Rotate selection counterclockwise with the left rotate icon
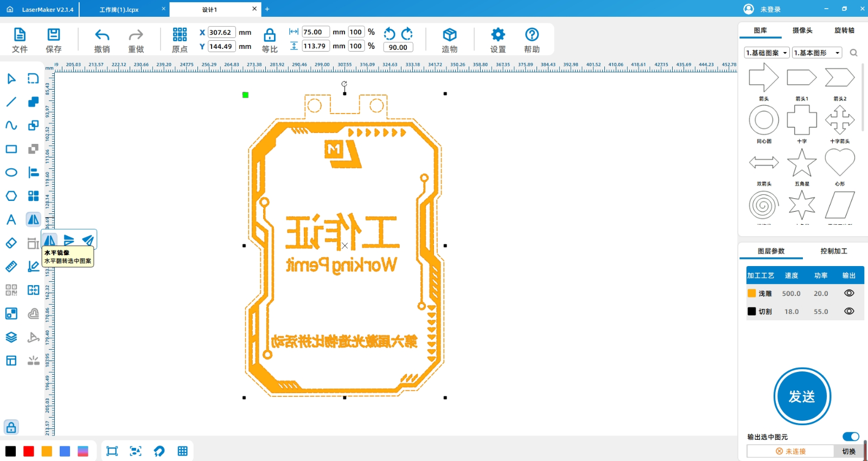Image resolution: width=868 pixels, height=461 pixels. coord(390,34)
